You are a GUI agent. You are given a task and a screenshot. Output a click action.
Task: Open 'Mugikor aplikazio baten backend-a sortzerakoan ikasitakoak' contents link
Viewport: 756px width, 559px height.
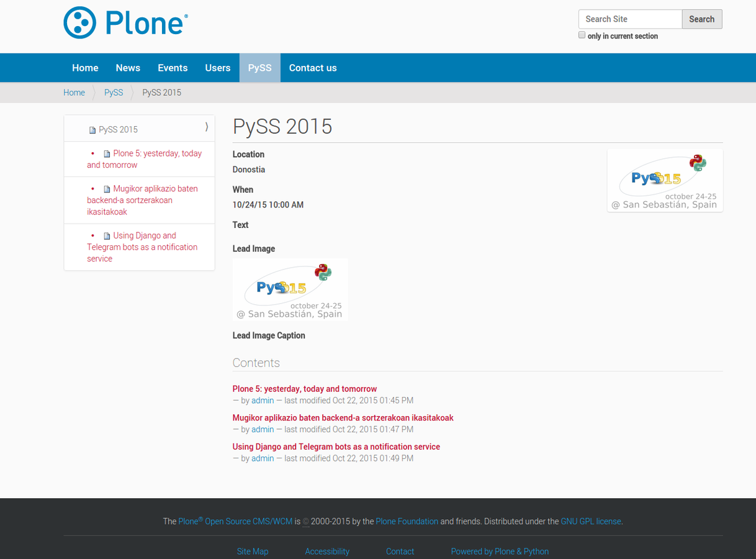[343, 418]
